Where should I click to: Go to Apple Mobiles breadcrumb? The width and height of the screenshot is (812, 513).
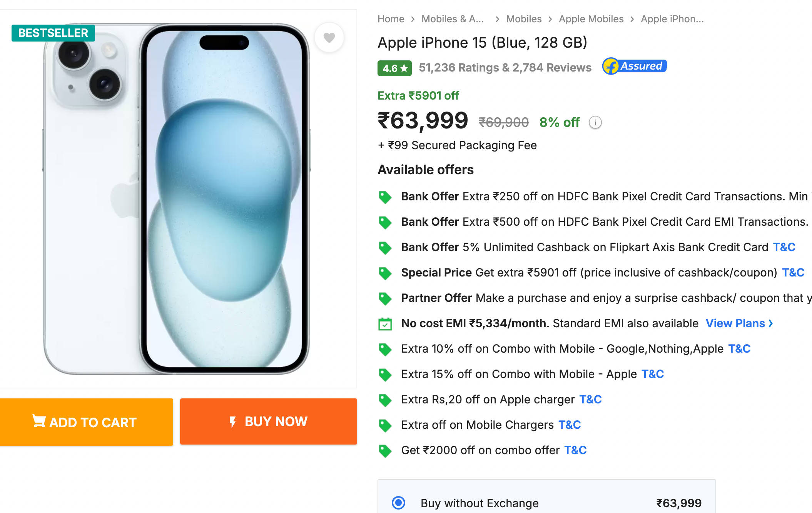click(x=591, y=19)
